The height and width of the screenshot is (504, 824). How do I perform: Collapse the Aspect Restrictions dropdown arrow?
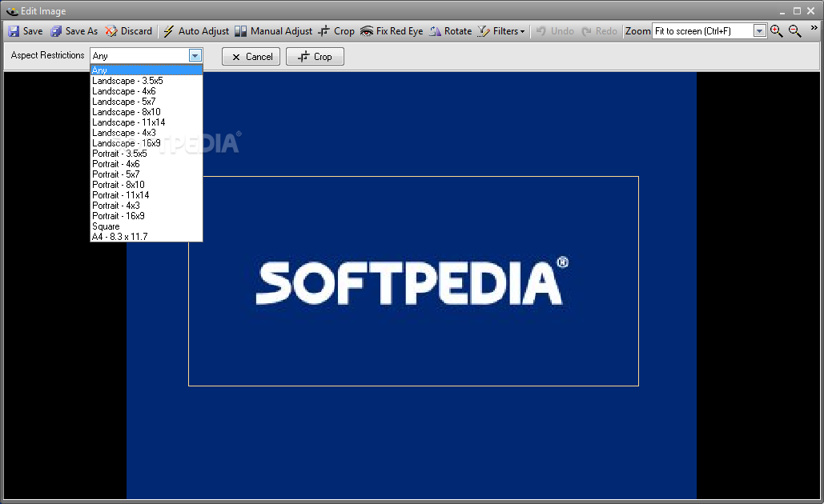pos(195,56)
